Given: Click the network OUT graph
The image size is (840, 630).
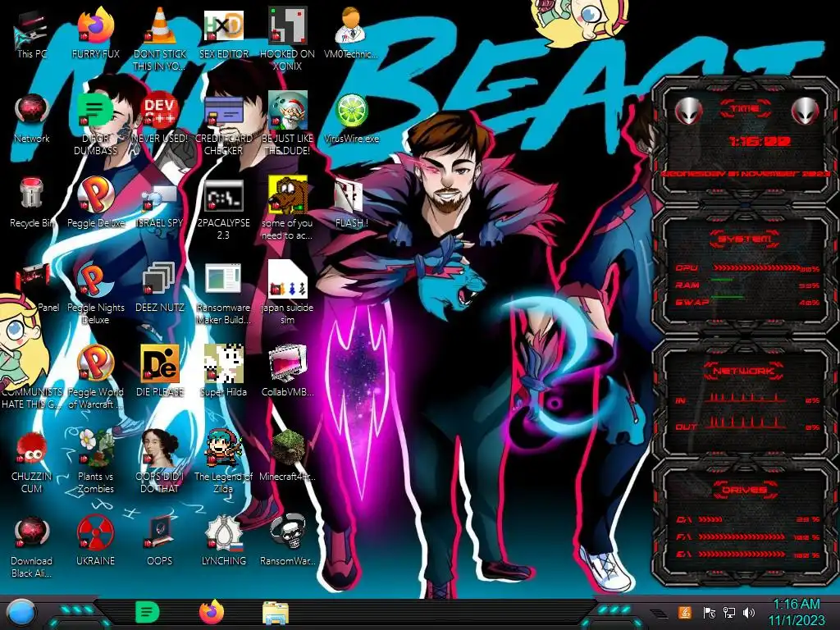Looking at the screenshot, I should [x=745, y=423].
